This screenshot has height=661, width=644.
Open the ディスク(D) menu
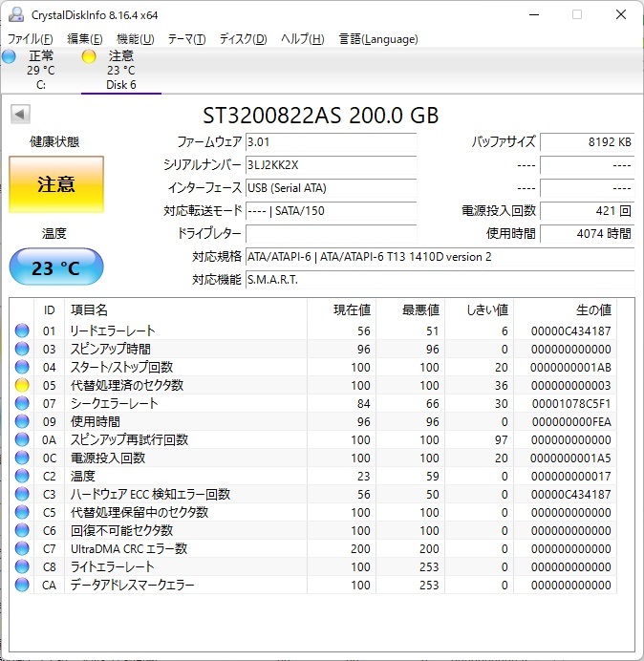pyautogui.click(x=244, y=39)
